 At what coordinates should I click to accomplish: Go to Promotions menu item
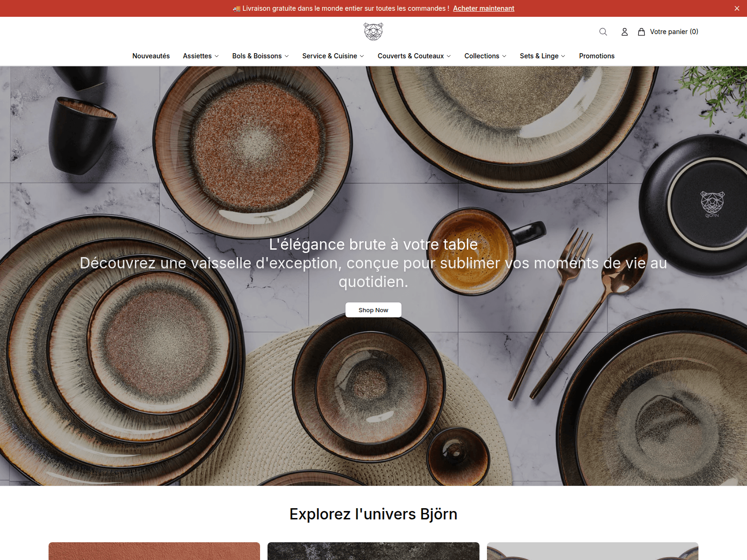click(x=597, y=56)
